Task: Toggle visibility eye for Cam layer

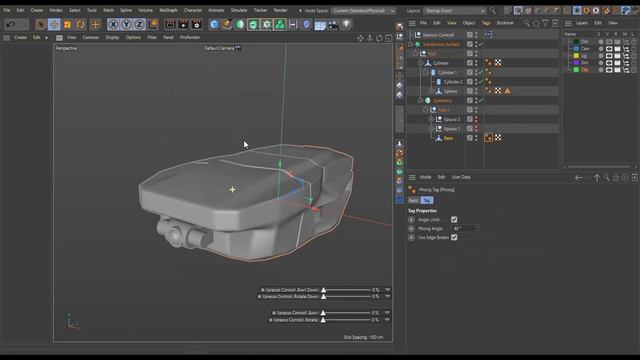Action: (609, 49)
